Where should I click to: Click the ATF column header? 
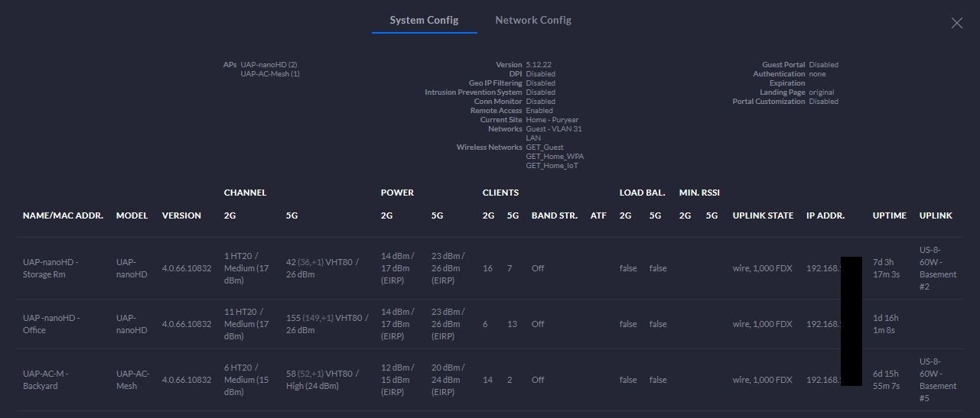point(598,215)
